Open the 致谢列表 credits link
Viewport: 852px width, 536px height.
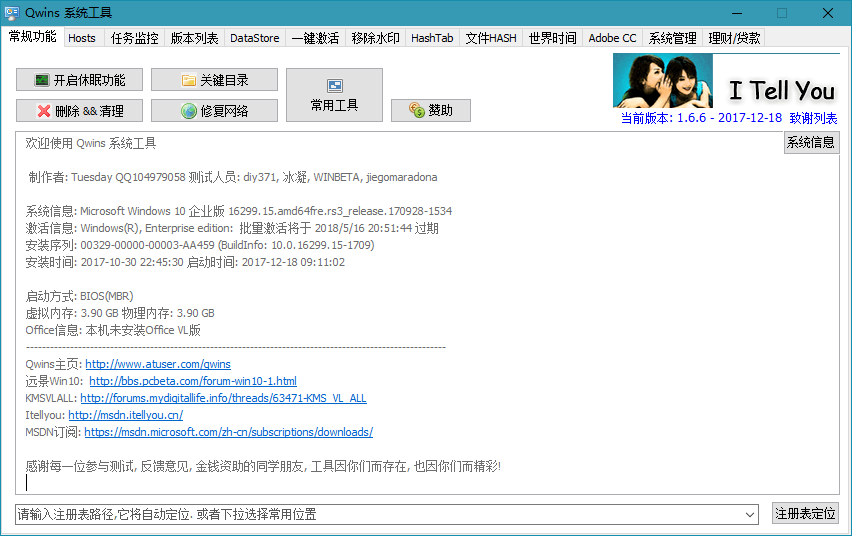[x=813, y=118]
